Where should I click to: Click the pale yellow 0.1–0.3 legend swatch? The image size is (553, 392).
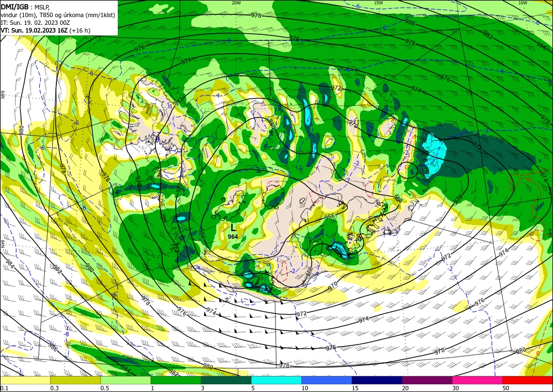25,380
